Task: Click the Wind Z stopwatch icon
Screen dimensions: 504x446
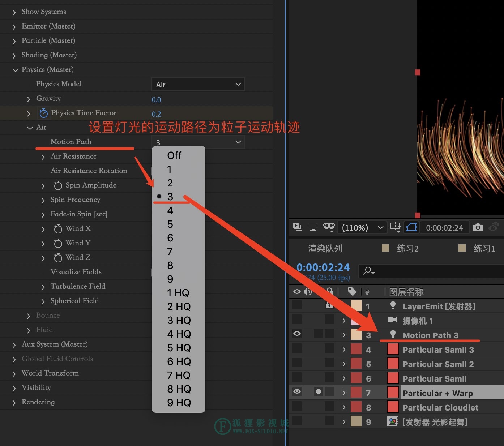Action: pyautogui.click(x=58, y=258)
